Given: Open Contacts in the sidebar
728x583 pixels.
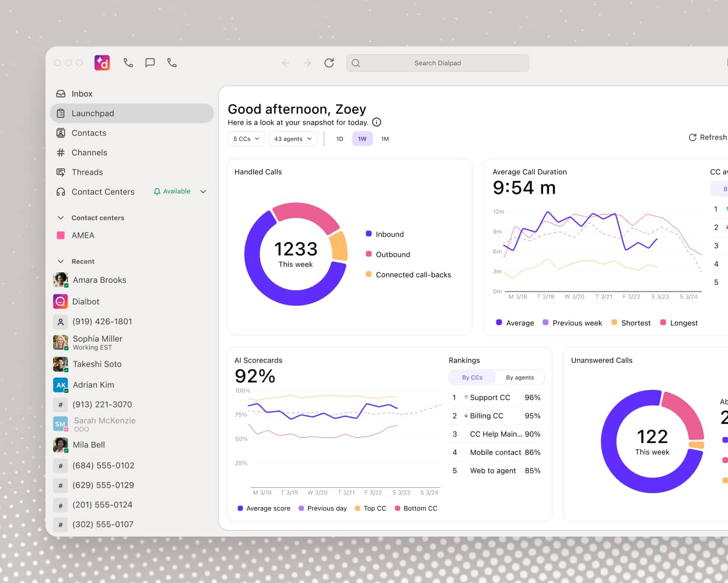Looking at the screenshot, I should pos(132,133).
